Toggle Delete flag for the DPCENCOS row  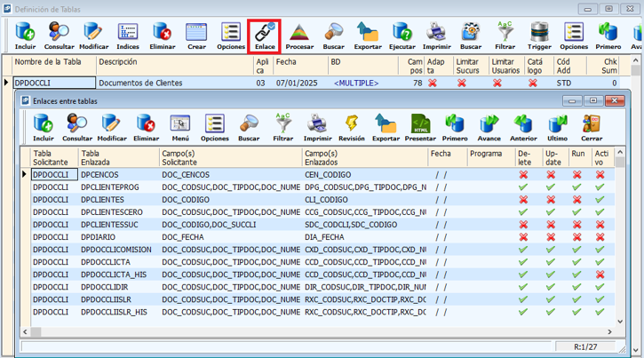(523, 175)
